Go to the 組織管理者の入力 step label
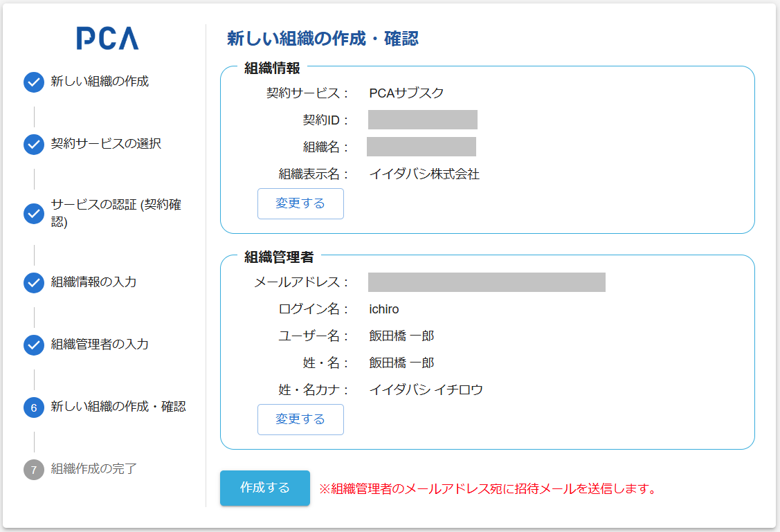 click(x=100, y=344)
